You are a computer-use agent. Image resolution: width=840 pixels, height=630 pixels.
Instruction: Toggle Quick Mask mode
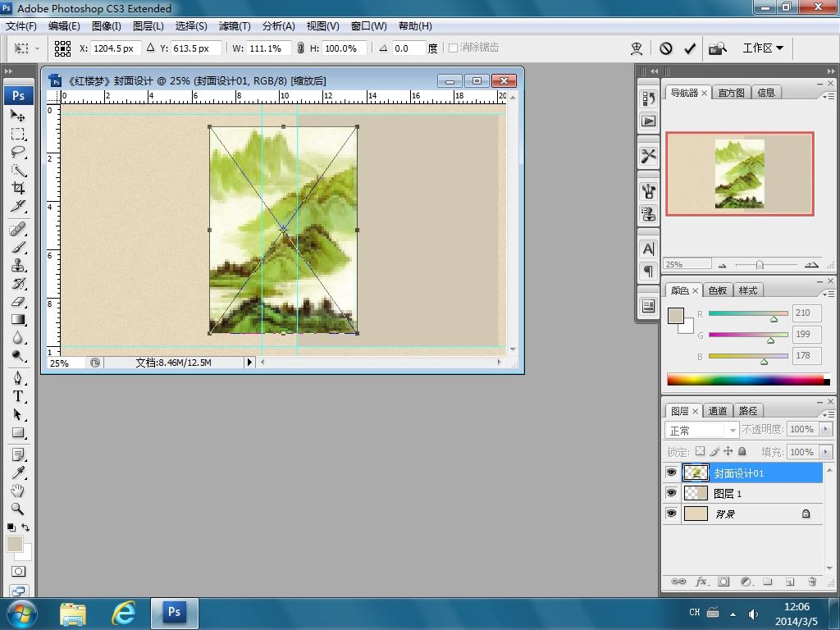(18, 571)
